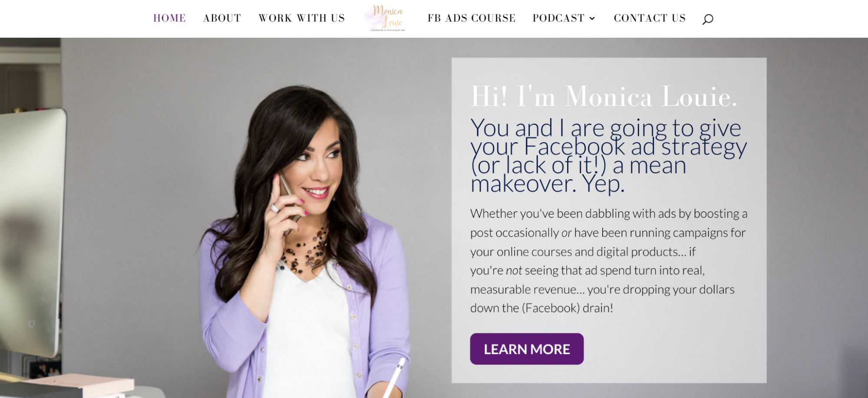The width and height of the screenshot is (868, 398).
Task: Click the Monica Louie logo
Action: pyautogui.click(x=386, y=18)
